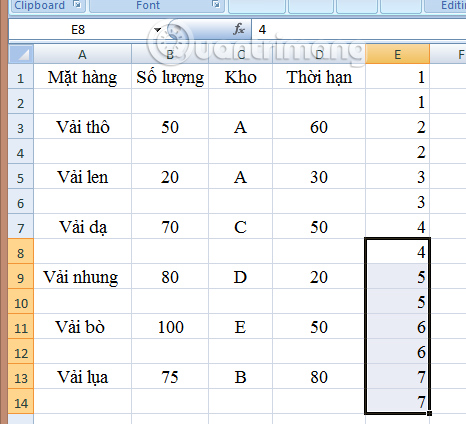The height and width of the screenshot is (424, 466).
Task: Select row 12 header
Action: click(x=21, y=351)
